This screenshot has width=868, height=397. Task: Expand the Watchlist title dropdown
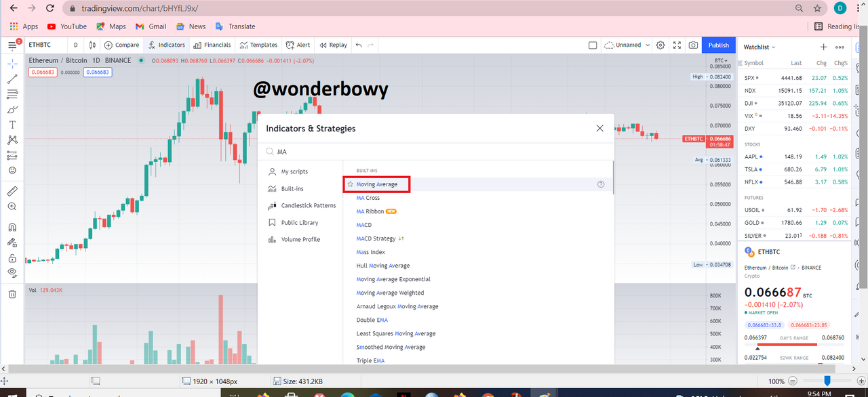(759, 47)
